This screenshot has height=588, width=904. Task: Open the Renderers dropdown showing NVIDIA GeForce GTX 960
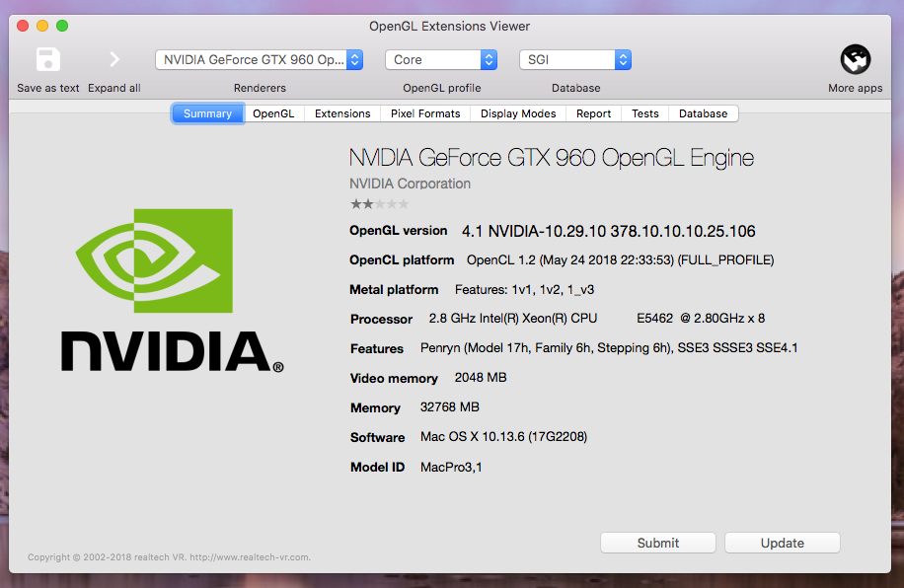pyautogui.click(x=259, y=60)
